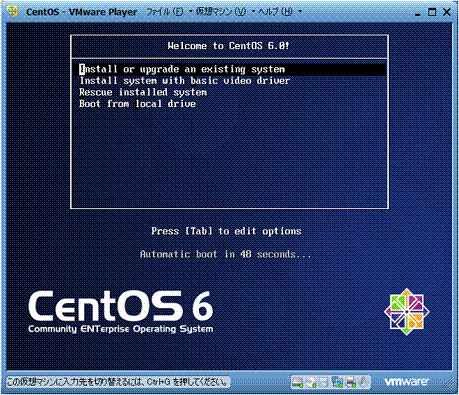Image resolution: width=459 pixels, height=395 pixels.
Task: Select Install system with basic video driver
Action: point(184,81)
